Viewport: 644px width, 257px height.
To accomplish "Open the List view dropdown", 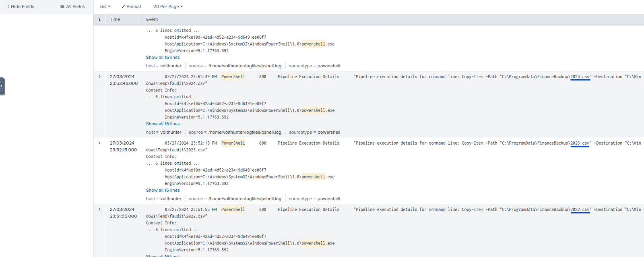I will click(105, 6).
